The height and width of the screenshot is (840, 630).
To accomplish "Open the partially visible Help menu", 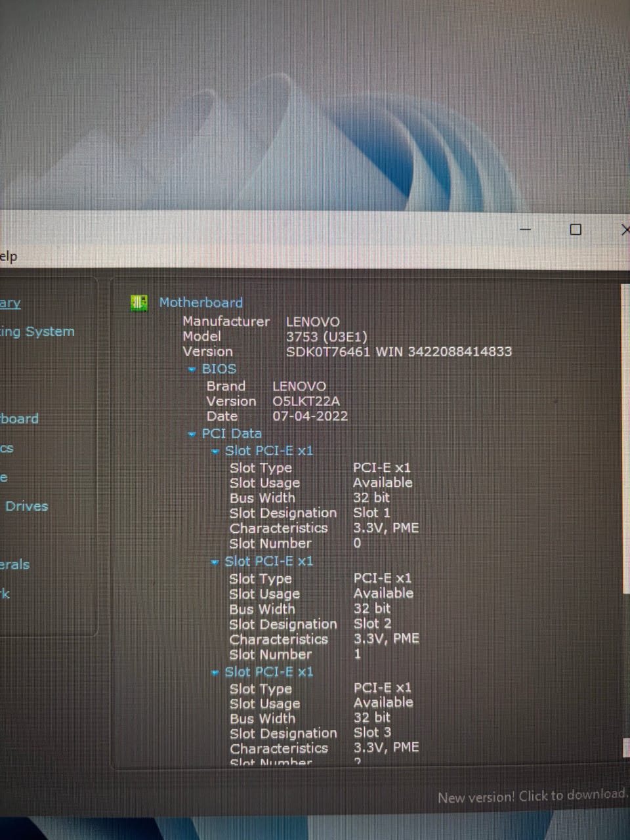I will (x=9, y=256).
